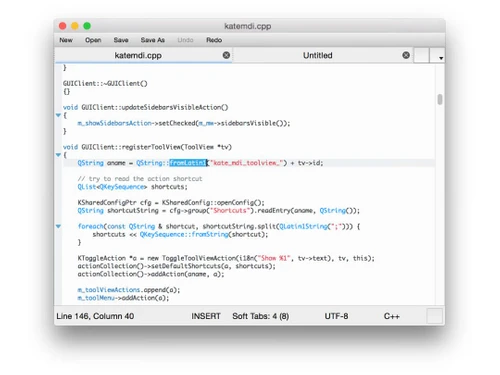Image resolution: width=500 pixels, height=375 pixels.
Task: Open the C++ syntax mode selector
Action: [x=392, y=316]
